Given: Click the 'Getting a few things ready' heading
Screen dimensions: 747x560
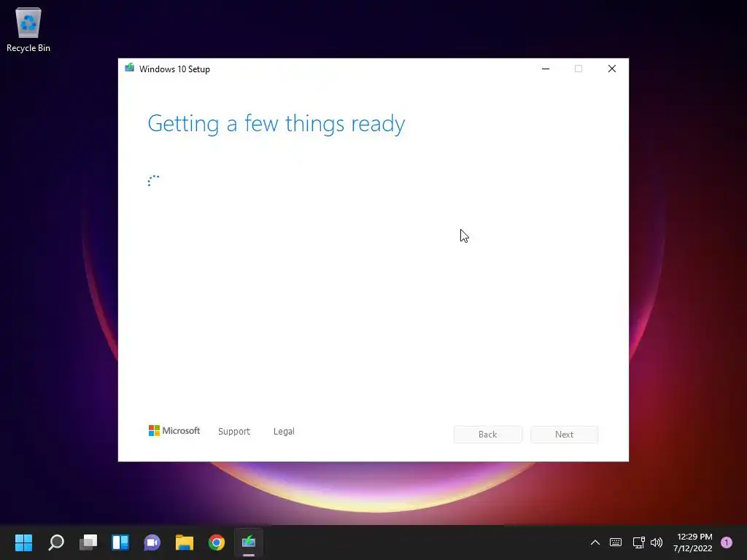Looking at the screenshot, I should pos(276,124).
